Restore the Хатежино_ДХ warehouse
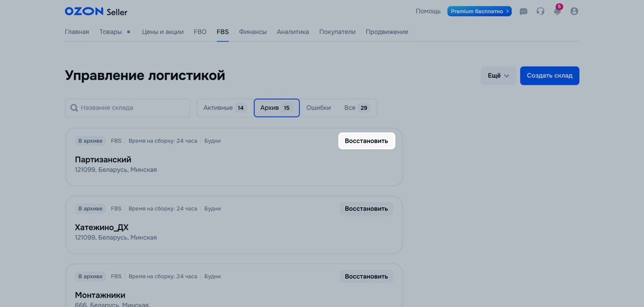The height and width of the screenshot is (307, 644). 366,209
